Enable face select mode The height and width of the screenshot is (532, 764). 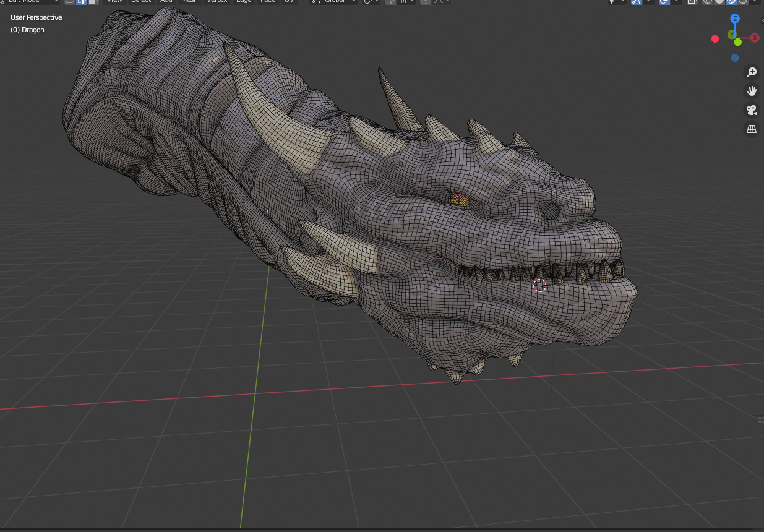click(x=92, y=1)
